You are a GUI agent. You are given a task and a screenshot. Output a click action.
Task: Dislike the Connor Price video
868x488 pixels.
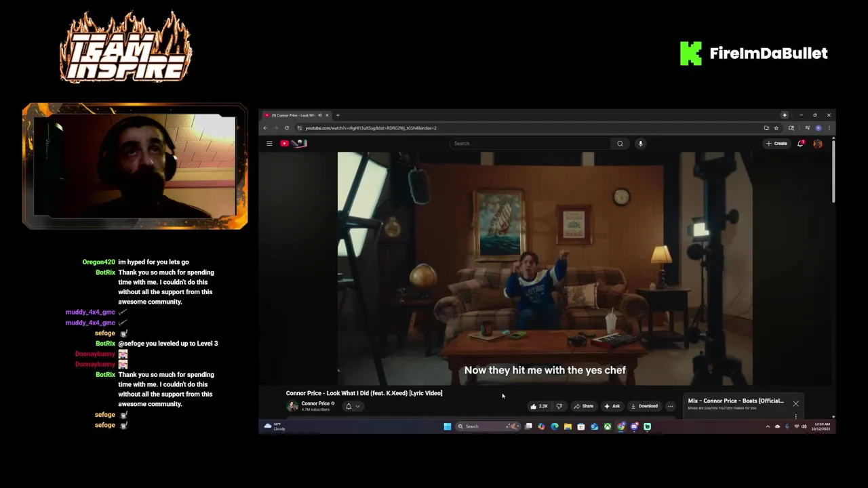pos(559,406)
